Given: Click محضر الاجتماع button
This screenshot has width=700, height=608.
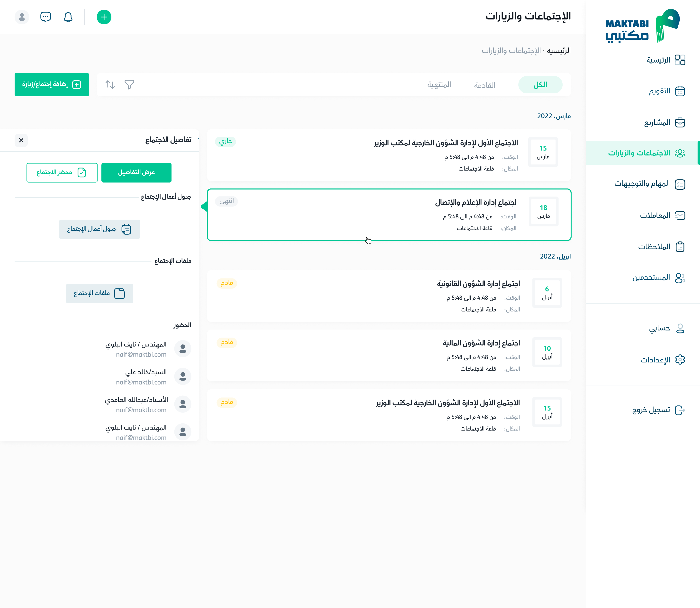Looking at the screenshot, I should (62, 173).
